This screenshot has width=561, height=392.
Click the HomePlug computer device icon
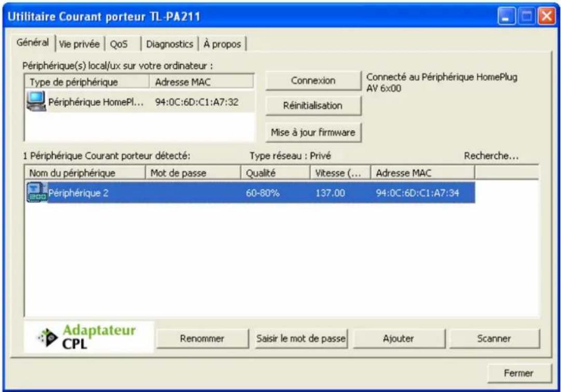point(36,101)
